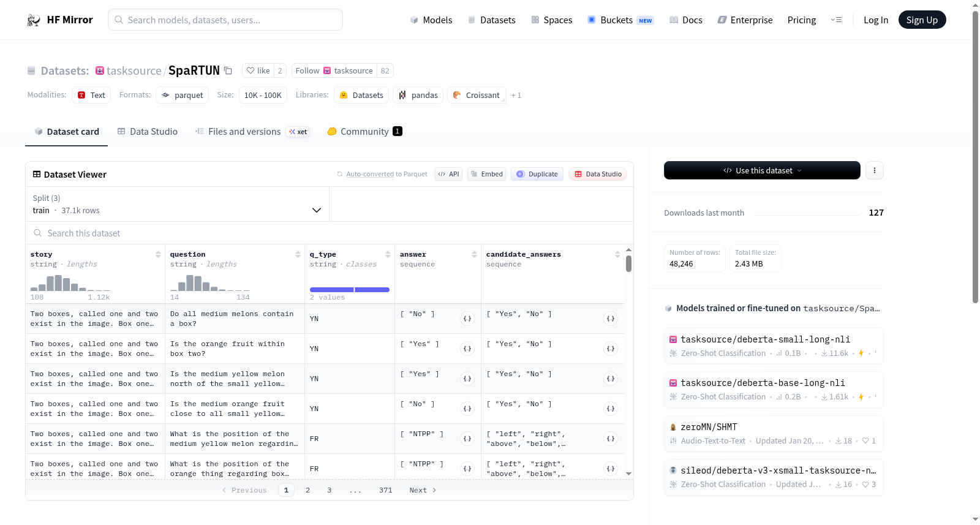980x525 pixels.
Task: Open the three-dot dataset options menu
Action: 875,170
